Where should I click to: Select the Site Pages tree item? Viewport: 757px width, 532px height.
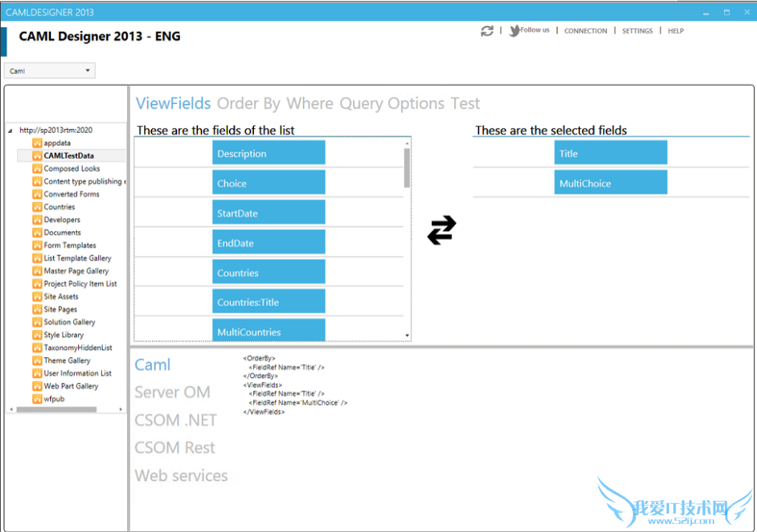61,309
